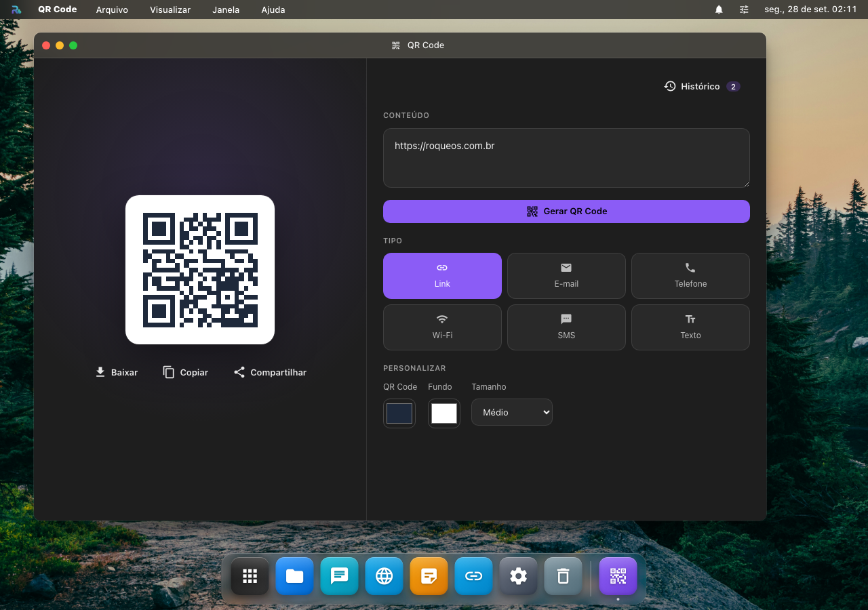Image resolution: width=868 pixels, height=610 pixels.
Task: Copy the QR code with Copiar
Action: tap(186, 372)
